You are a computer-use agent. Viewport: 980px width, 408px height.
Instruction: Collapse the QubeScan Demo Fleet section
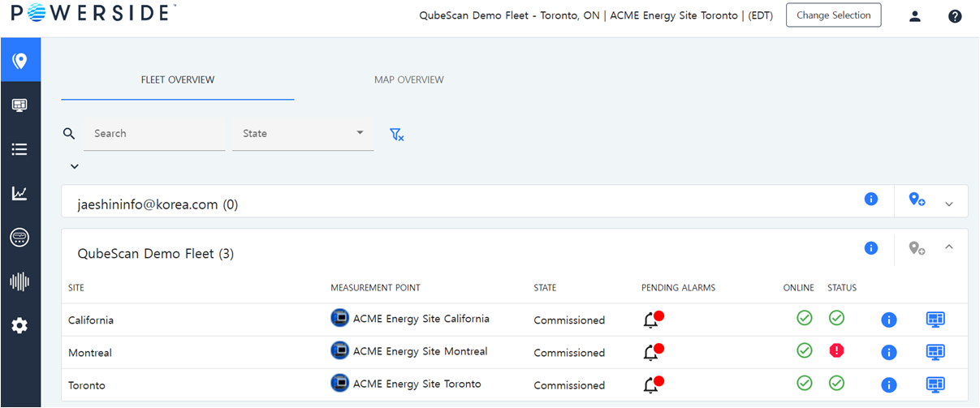click(x=949, y=247)
